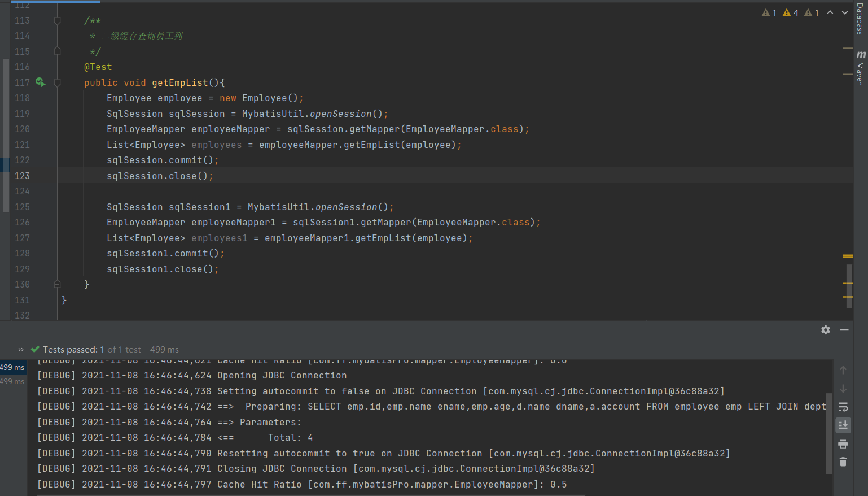Clear all console output with trash icon
This screenshot has height=496, width=868.
click(x=843, y=462)
